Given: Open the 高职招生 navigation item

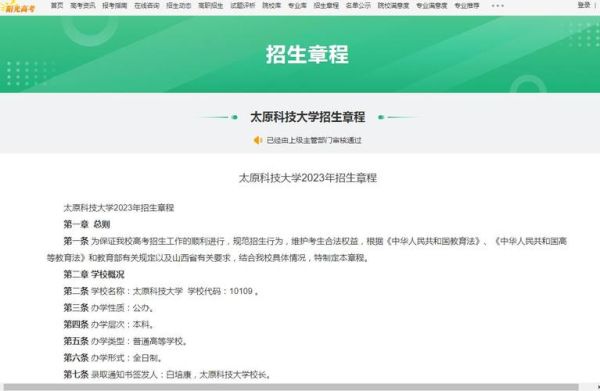Looking at the screenshot, I should [x=210, y=5].
